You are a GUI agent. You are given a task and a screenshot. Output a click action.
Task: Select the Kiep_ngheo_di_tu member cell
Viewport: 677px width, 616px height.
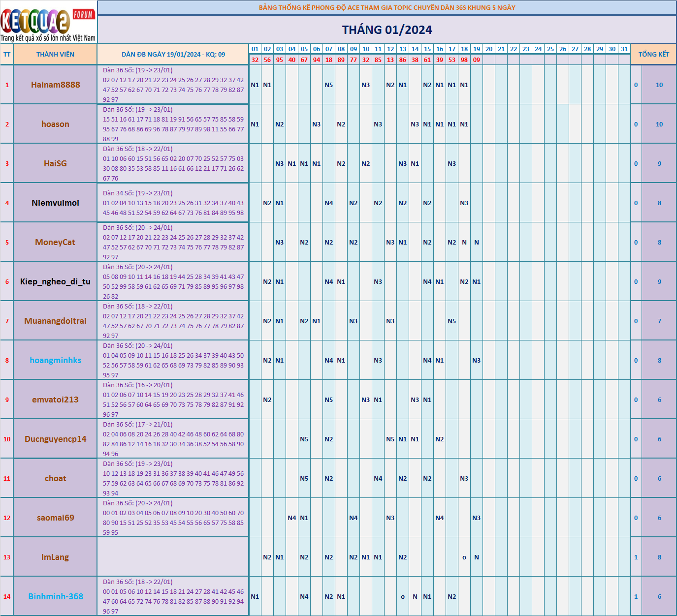click(55, 281)
